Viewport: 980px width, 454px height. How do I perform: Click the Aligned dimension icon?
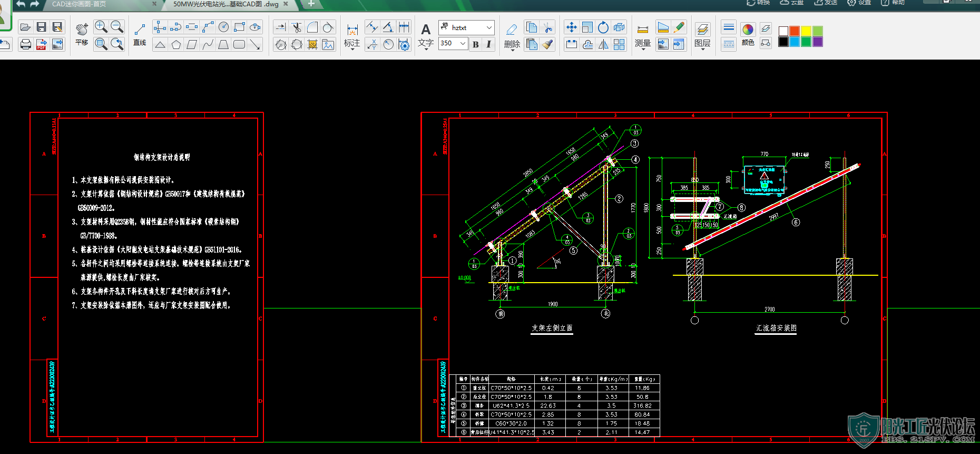tap(372, 27)
